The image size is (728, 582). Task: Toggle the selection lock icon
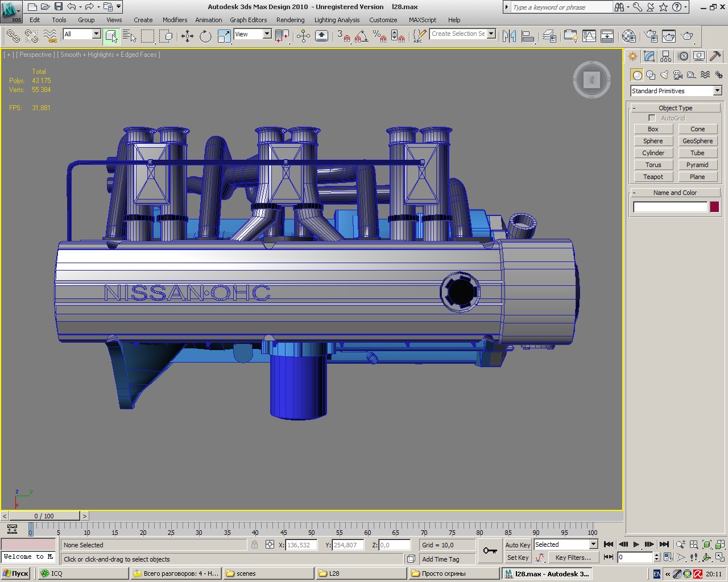(254, 544)
